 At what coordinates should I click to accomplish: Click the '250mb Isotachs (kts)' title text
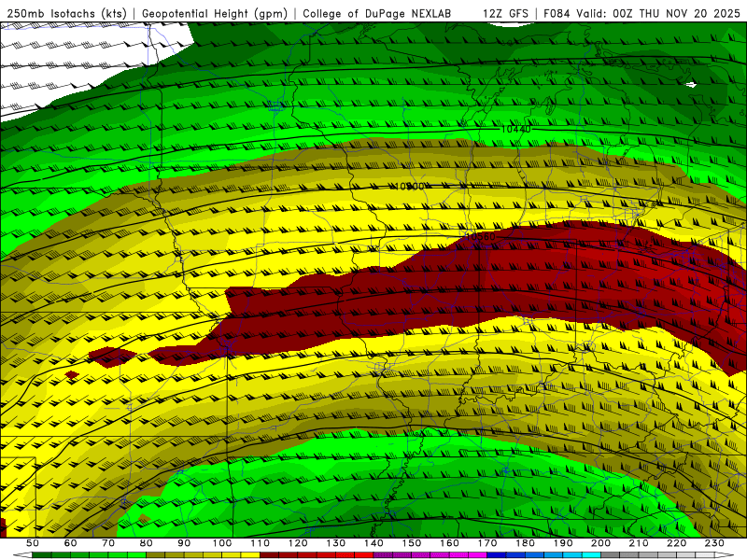[66, 13]
